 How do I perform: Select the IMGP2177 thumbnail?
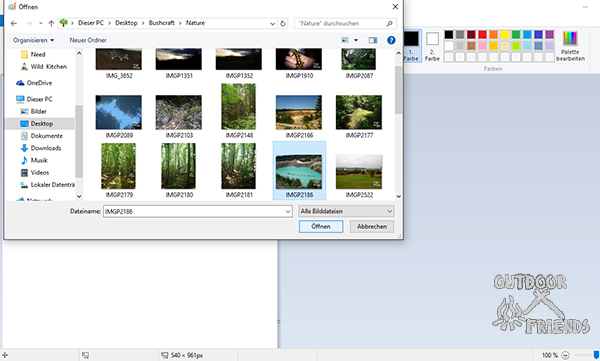click(359, 112)
